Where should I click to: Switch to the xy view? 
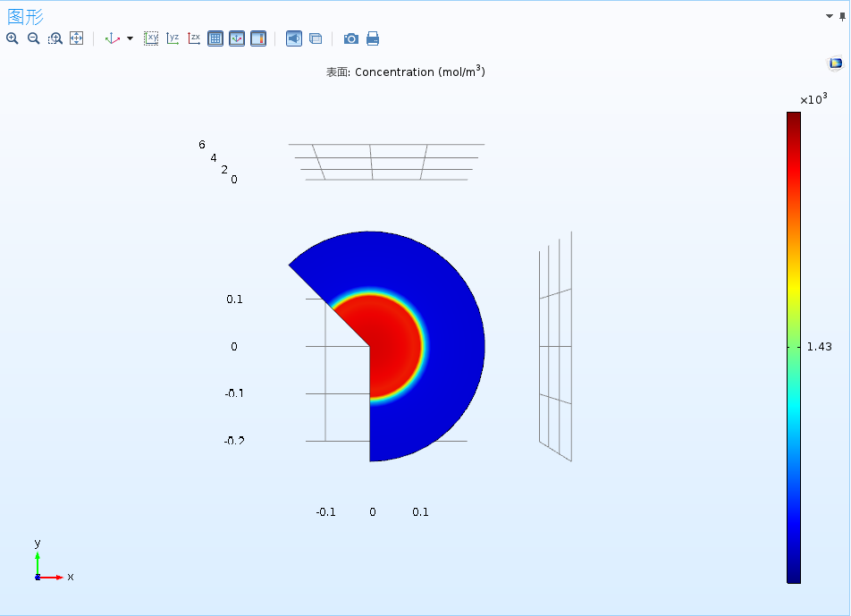(x=151, y=38)
